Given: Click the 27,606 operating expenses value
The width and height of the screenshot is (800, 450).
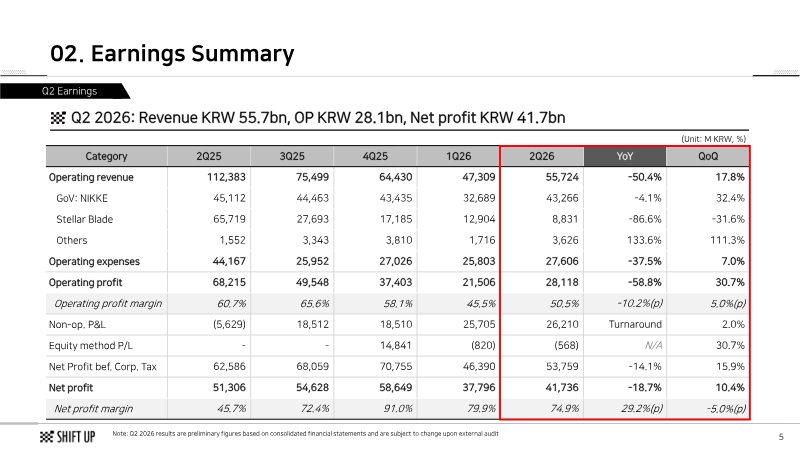Looking at the screenshot, I should click(562, 261).
